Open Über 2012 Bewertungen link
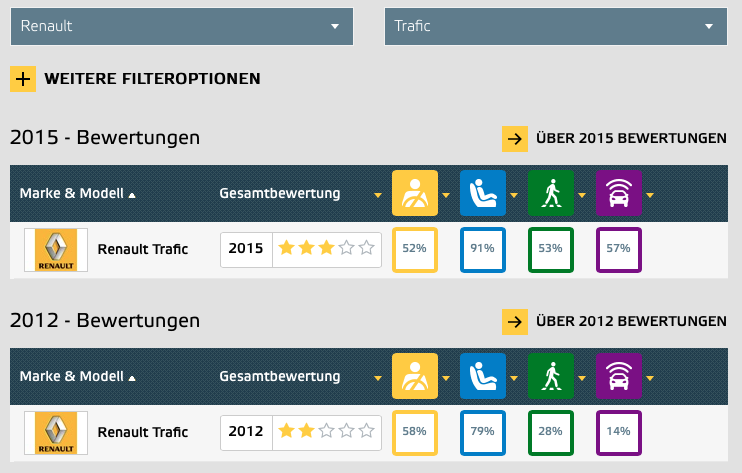Image resolution: width=742 pixels, height=473 pixels. 614,322
